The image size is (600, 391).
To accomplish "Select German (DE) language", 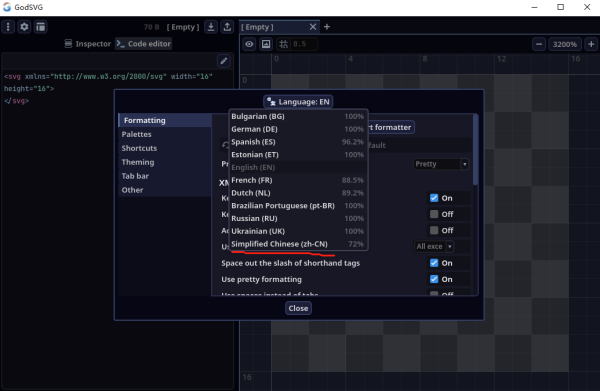I will (298, 129).
